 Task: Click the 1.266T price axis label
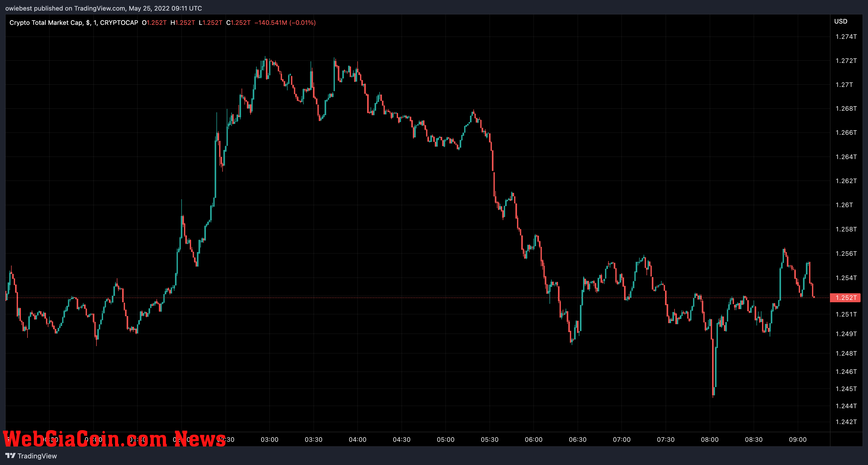pos(846,133)
